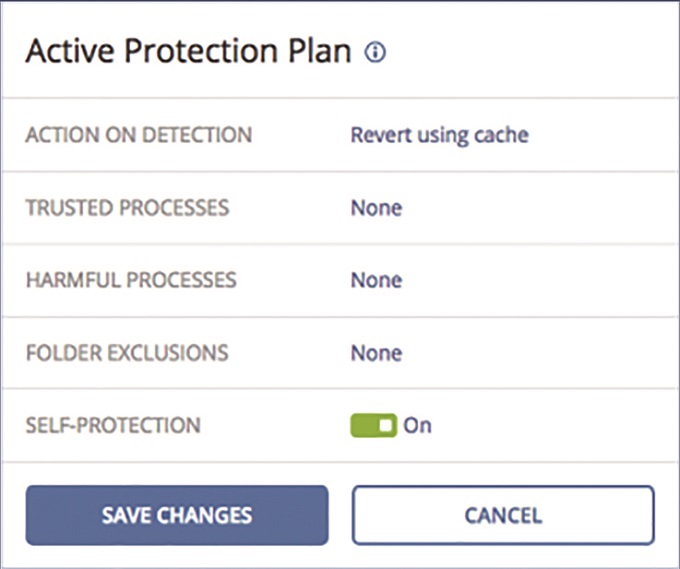Change the "Revert using cache" action setting
Image resolution: width=680 pixels, height=569 pixels.
tap(439, 135)
